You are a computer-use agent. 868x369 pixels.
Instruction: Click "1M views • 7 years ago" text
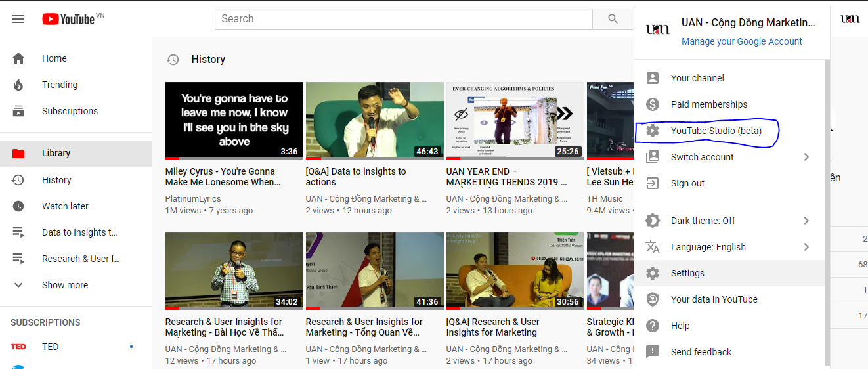209,211
